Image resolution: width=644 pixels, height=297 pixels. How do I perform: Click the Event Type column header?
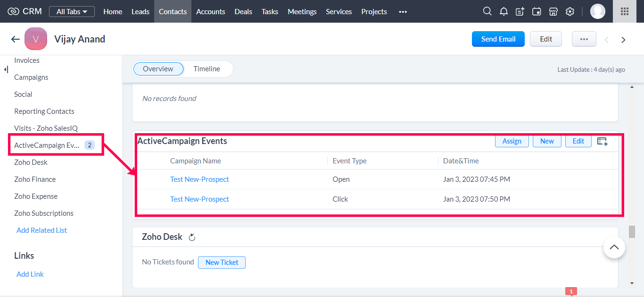tap(349, 161)
